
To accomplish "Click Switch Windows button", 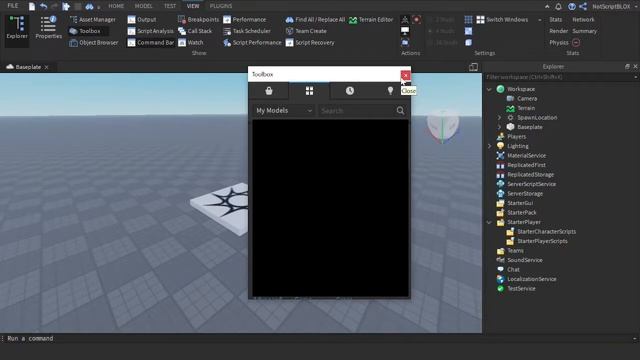I will pyautogui.click(x=502, y=20).
